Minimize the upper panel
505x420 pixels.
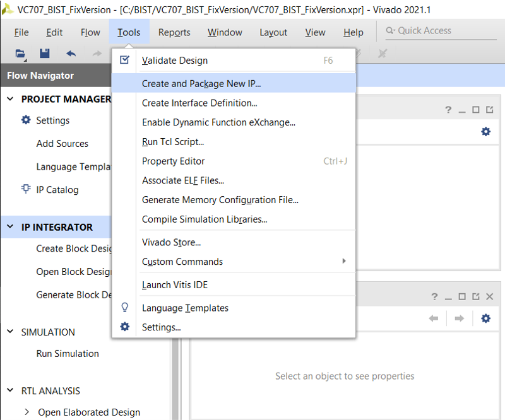(x=462, y=112)
